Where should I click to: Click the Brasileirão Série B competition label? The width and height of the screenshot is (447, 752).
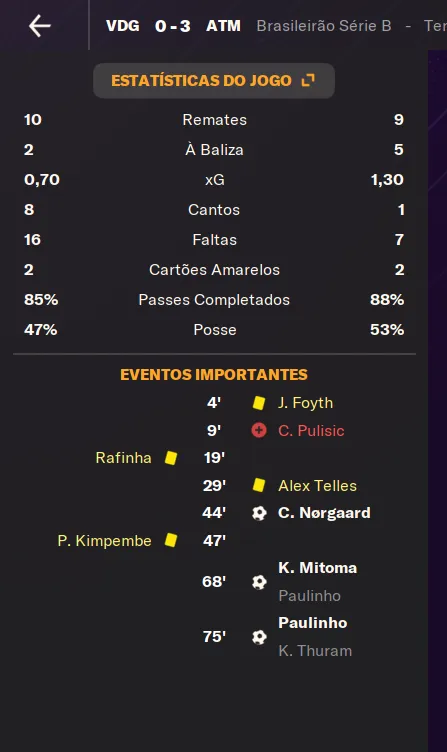324,26
